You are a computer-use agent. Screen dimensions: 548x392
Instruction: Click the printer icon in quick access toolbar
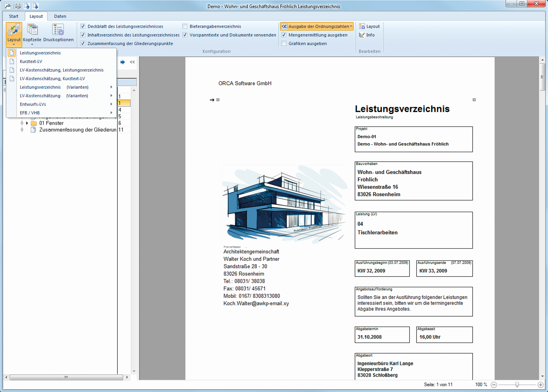(18, 6)
